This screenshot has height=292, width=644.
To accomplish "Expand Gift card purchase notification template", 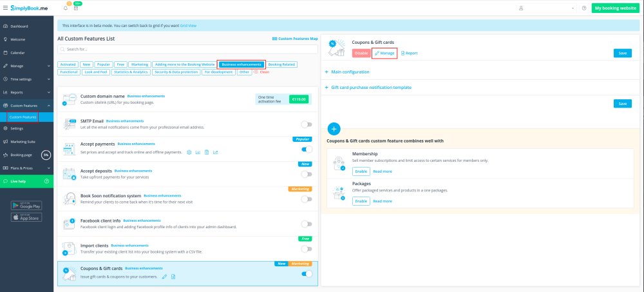I will [370, 87].
